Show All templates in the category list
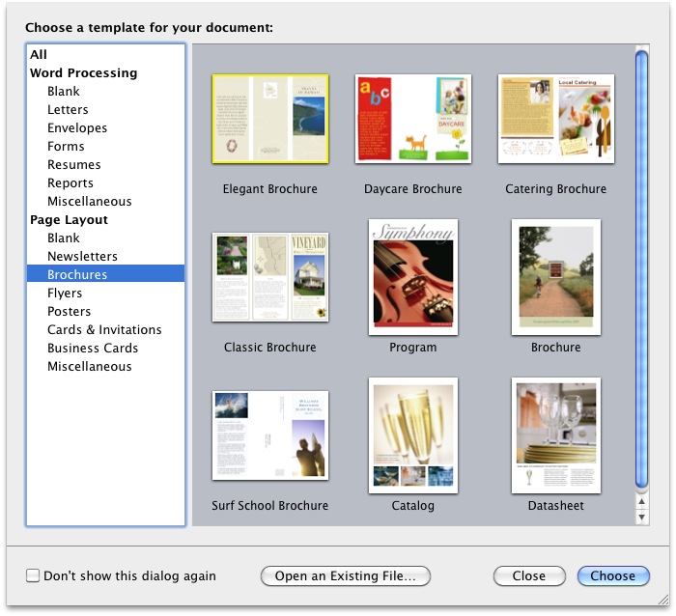 [x=105, y=54]
